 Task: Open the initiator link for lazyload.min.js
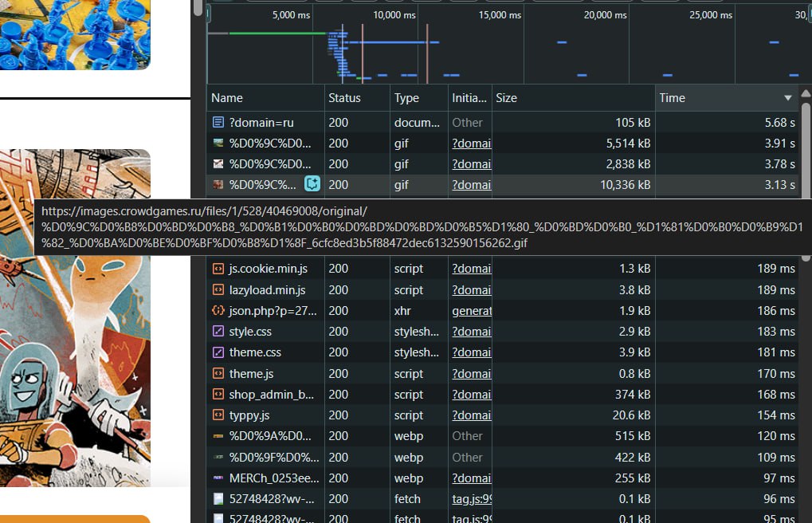pos(471,290)
